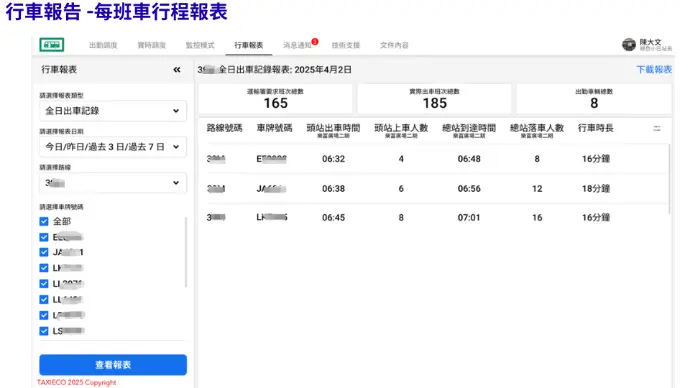Click the 車牌號碼 column header

(x=274, y=128)
